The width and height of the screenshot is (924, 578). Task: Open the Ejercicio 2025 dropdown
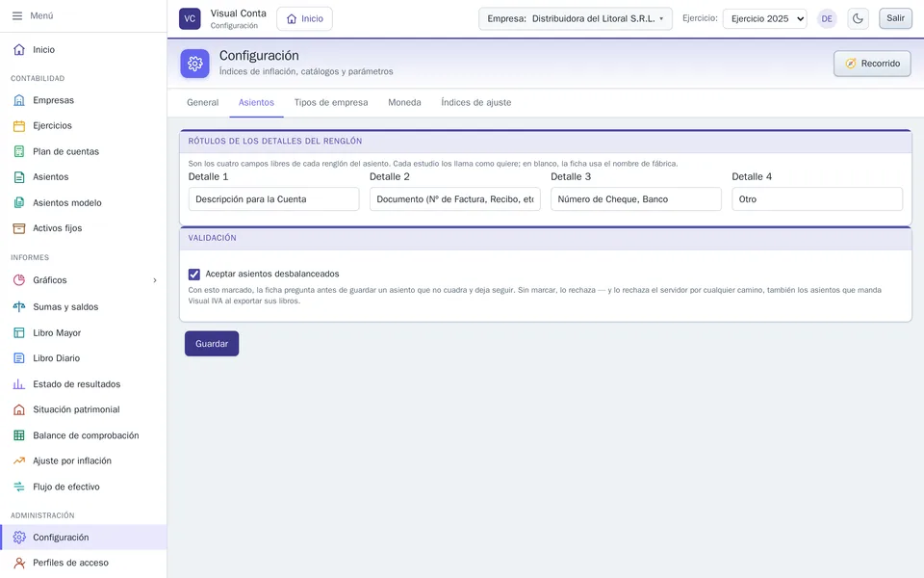click(764, 18)
